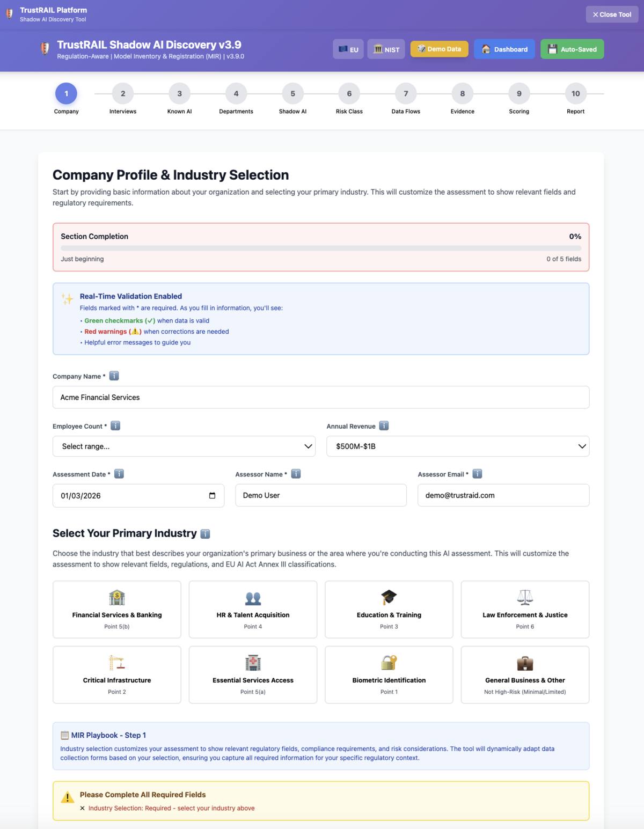Click the Demo Data badge

point(439,49)
